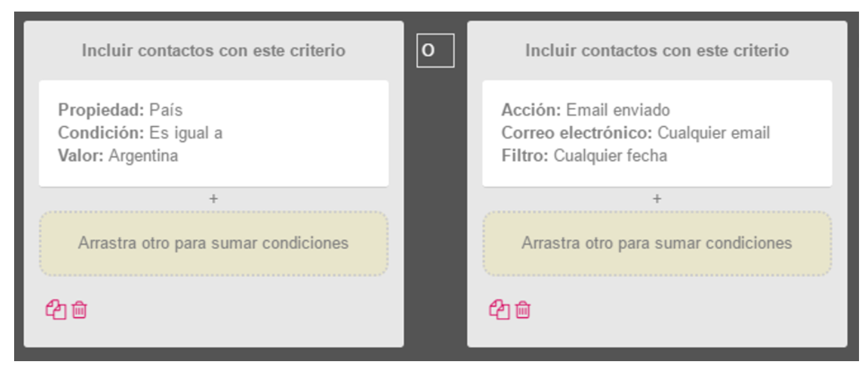Click the plus sign under País condition

(214, 199)
